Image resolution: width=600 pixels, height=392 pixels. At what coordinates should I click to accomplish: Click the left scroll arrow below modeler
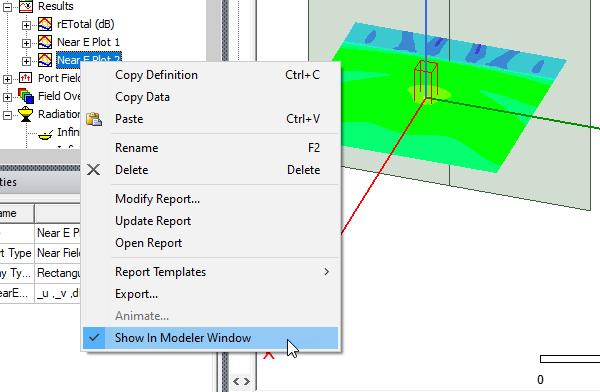coord(236,382)
